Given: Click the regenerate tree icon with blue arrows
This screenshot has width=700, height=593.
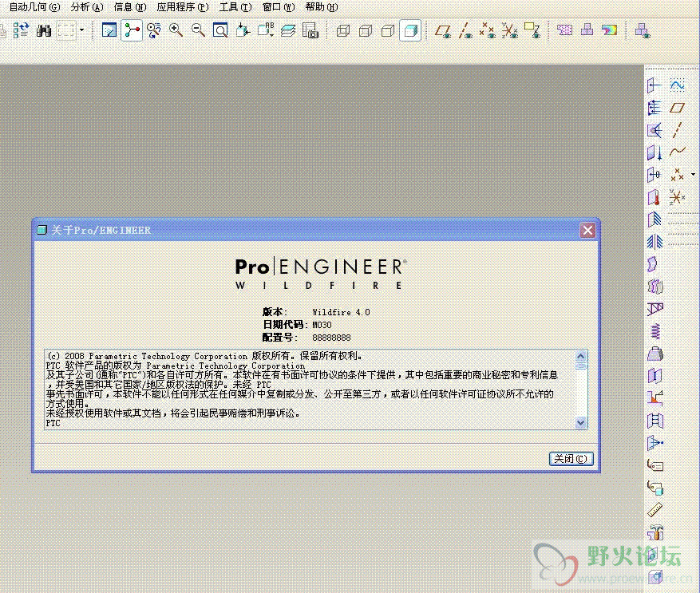Looking at the screenshot, I should [21, 30].
